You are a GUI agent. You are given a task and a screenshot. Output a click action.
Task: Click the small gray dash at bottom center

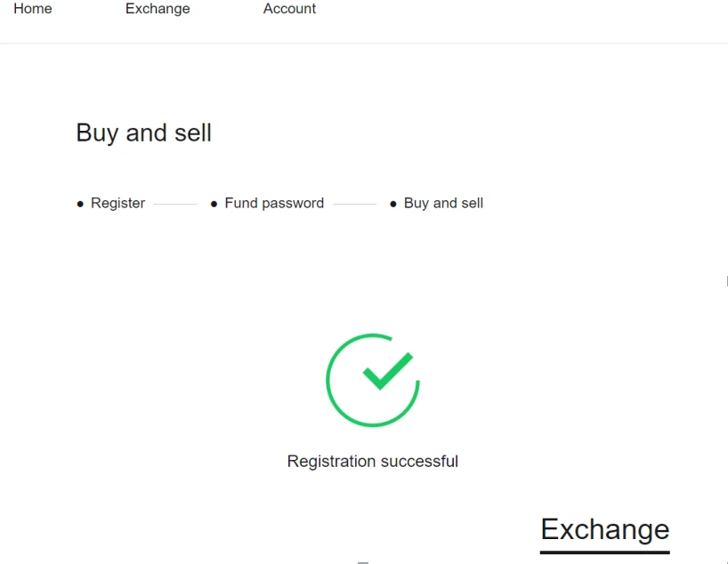[363, 562]
